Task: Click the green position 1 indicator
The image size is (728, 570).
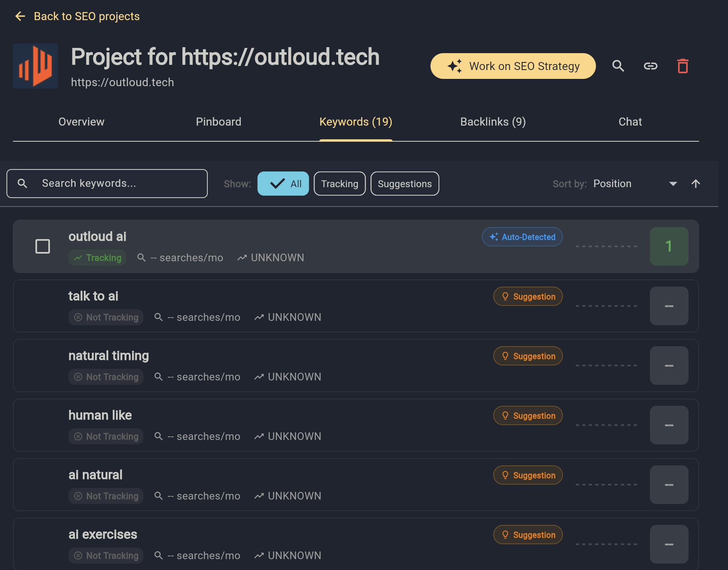Action: [x=669, y=246]
